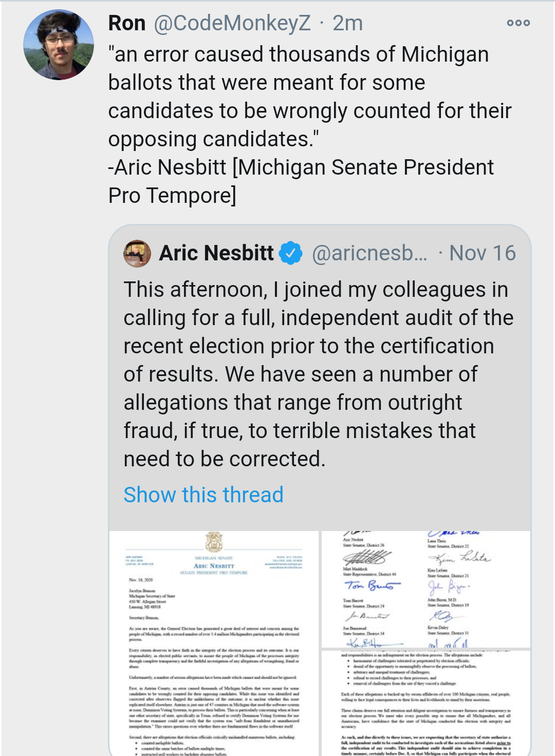Open the three-dot more options menu
This screenshot has width=555, height=756.
518,23
